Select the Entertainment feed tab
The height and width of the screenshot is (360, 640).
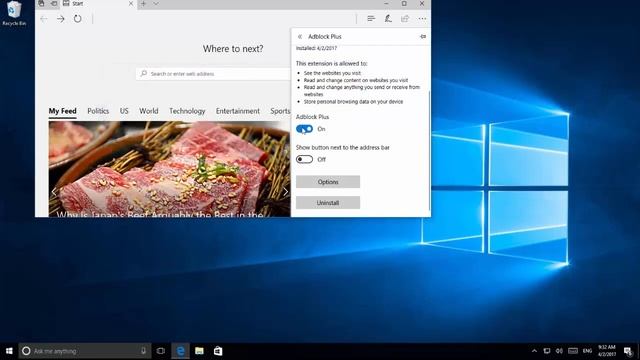(x=238, y=111)
